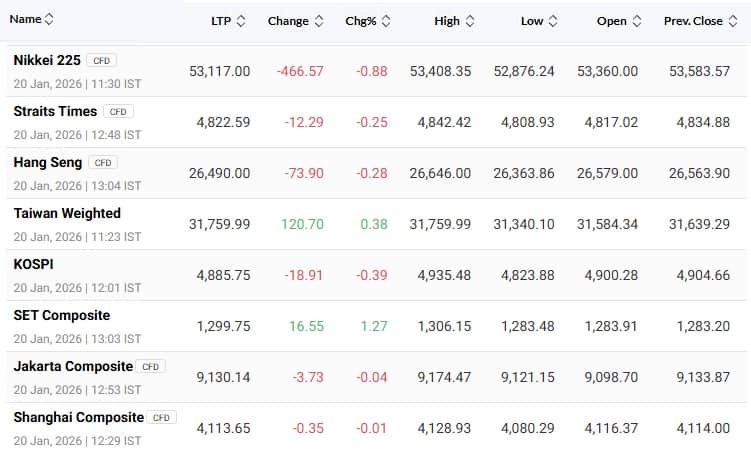
Task: Click the CFD badge next to Straits Times
Action: pos(118,112)
